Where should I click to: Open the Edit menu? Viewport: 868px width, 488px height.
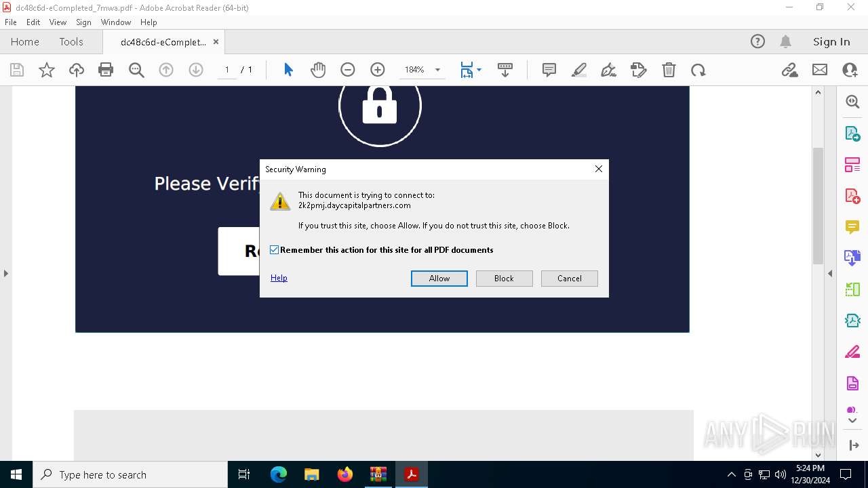(33, 22)
